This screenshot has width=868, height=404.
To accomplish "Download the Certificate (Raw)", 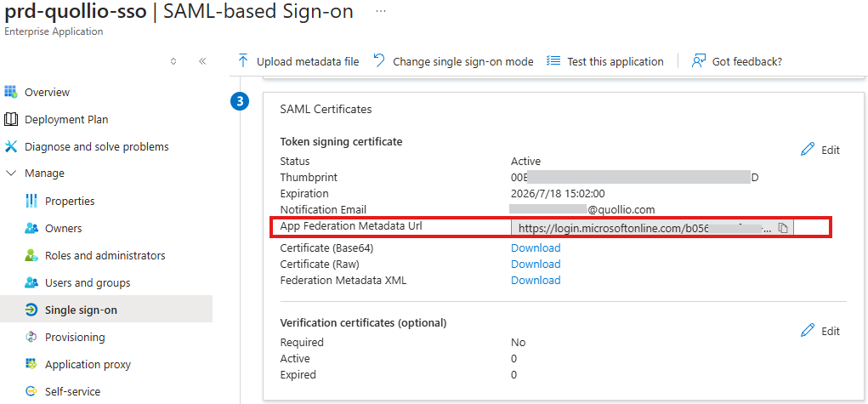I will tap(536, 264).
